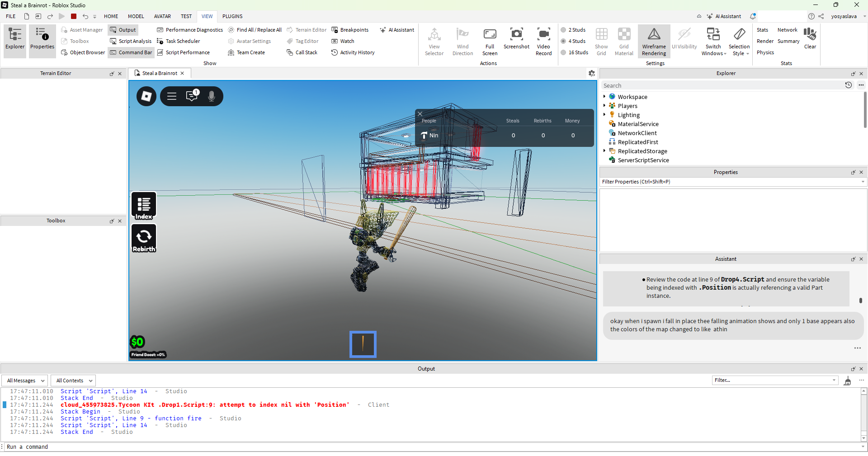Toggle the Command Bar button

point(131,52)
